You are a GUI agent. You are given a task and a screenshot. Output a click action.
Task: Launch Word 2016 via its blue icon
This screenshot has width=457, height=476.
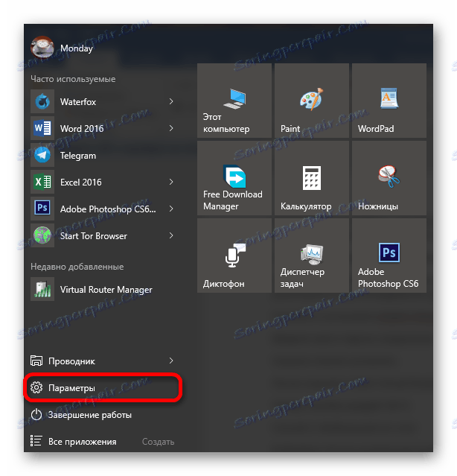pos(42,128)
